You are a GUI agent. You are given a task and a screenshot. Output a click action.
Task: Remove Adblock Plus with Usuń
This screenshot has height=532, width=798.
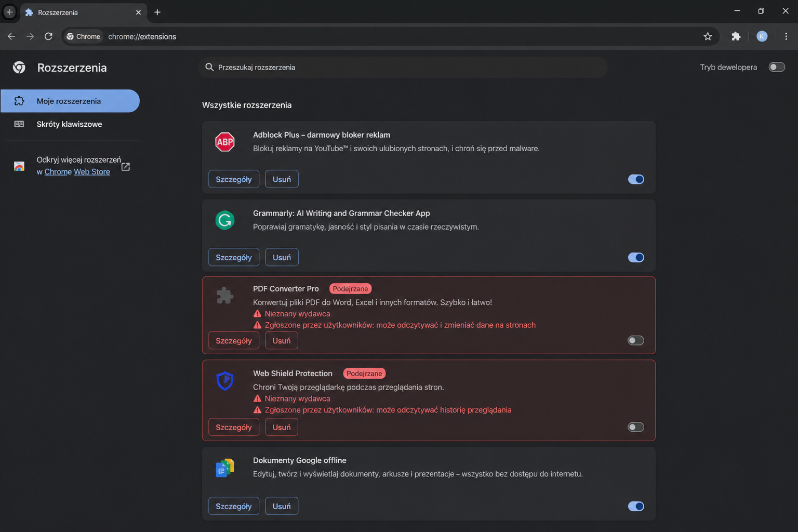pyautogui.click(x=282, y=179)
